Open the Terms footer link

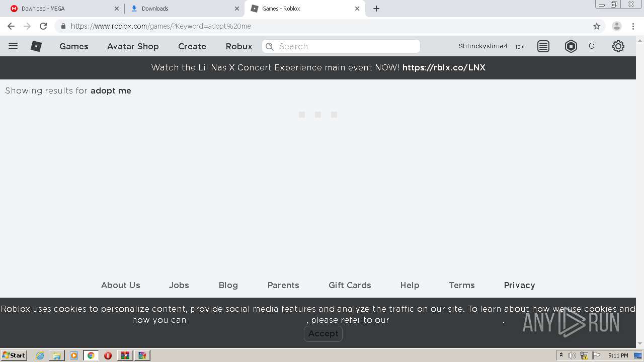(462, 285)
